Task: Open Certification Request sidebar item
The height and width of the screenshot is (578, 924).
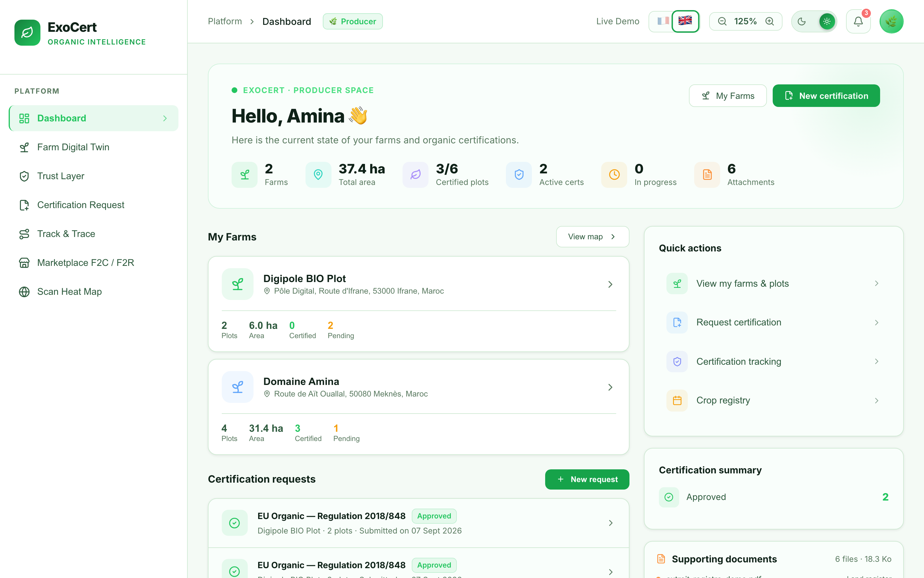Action: (x=94, y=205)
